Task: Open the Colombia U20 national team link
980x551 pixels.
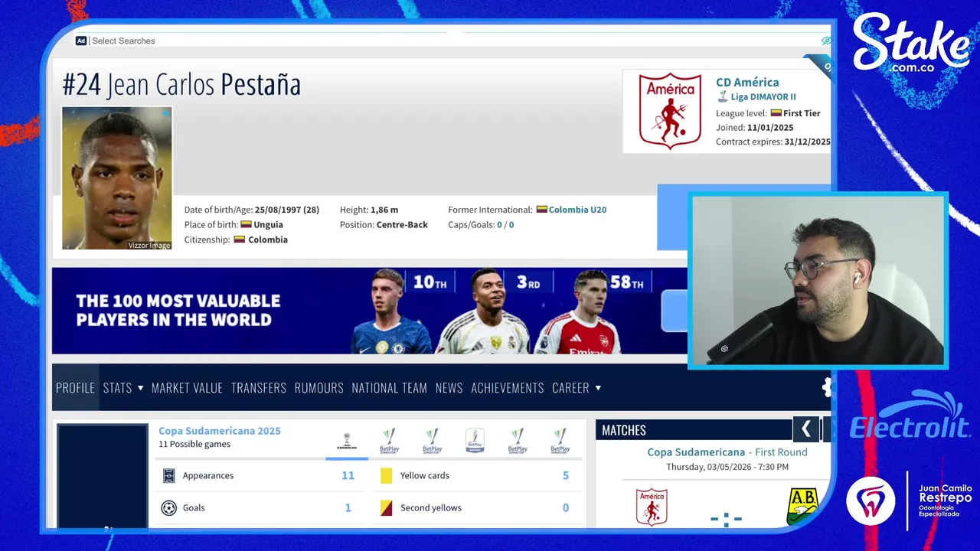Action: tap(577, 210)
